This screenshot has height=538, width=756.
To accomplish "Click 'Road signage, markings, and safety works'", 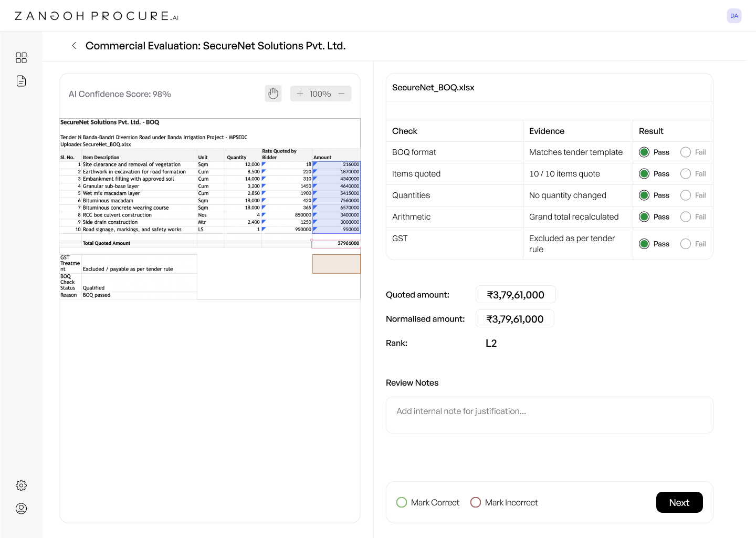I will pos(132,230).
